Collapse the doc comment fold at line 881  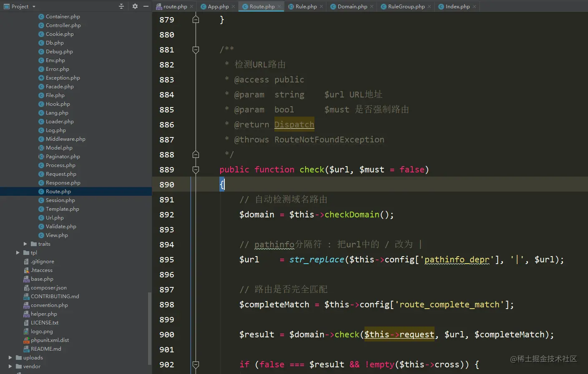tap(196, 50)
